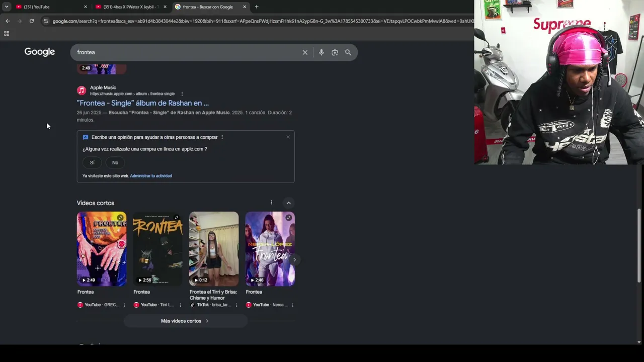The width and height of the screenshot is (644, 362).
Task: Open the tab search dropdown
Action: tap(7, 7)
